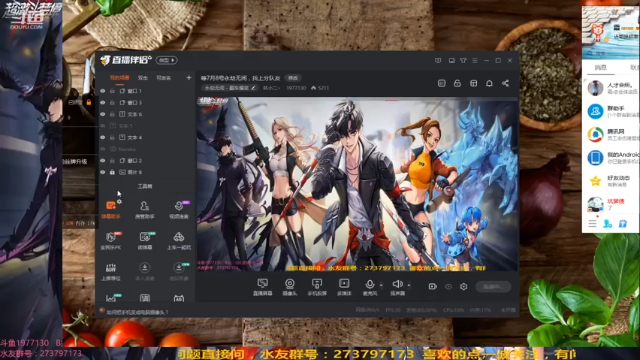Viewport: 640px width, 360px height.
Task: Switch to 消息 tab in QQ window
Action: point(600,67)
